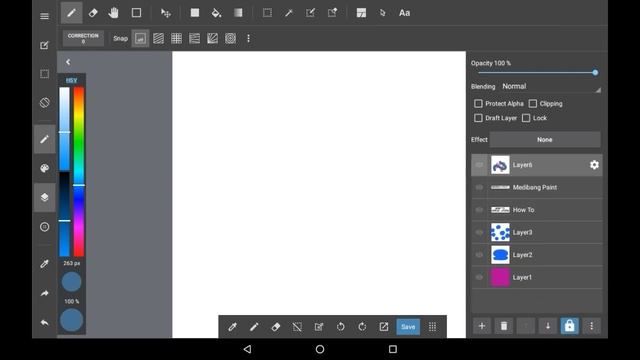Image resolution: width=640 pixels, height=360 pixels.
Task: Select the square Shape tool
Action: (136, 13)
